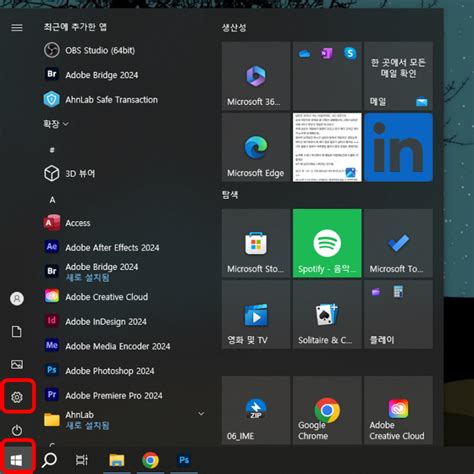Open the Microsoft Store tile
This screenshot has height=474, width=474.
[256, 243]
